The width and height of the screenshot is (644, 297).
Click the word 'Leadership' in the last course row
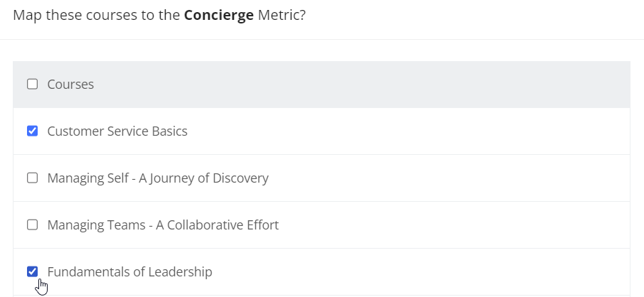(x=181, y=271)
